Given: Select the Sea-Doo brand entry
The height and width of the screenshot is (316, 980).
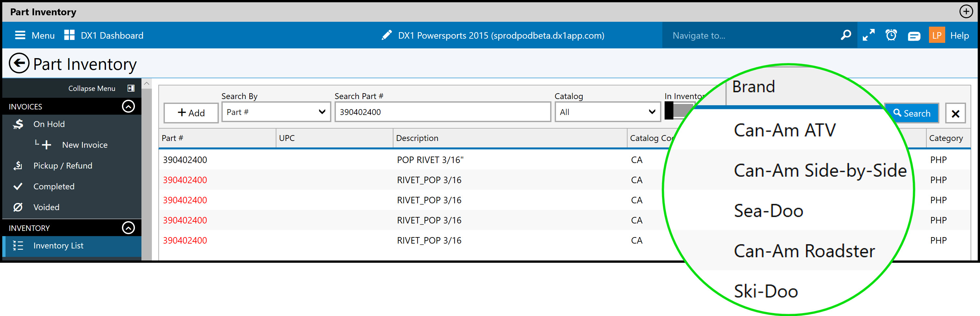Looking at the screenshot, I should 768,211.
